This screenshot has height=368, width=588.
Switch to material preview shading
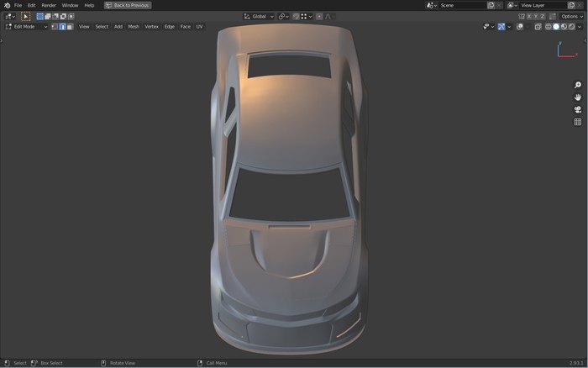tap(563, 27)
